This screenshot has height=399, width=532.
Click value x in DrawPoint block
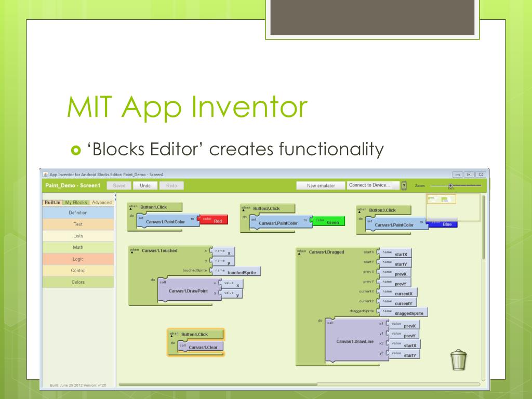coord(232,284)
